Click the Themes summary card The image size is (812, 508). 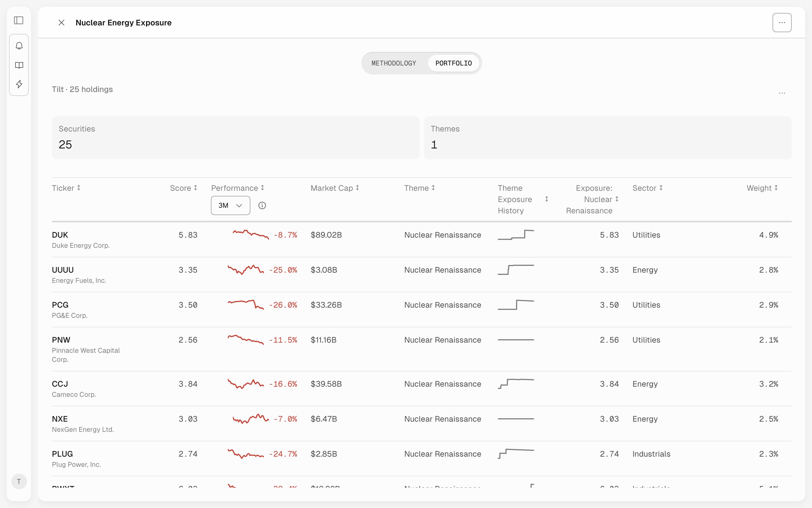pos(608,138)
